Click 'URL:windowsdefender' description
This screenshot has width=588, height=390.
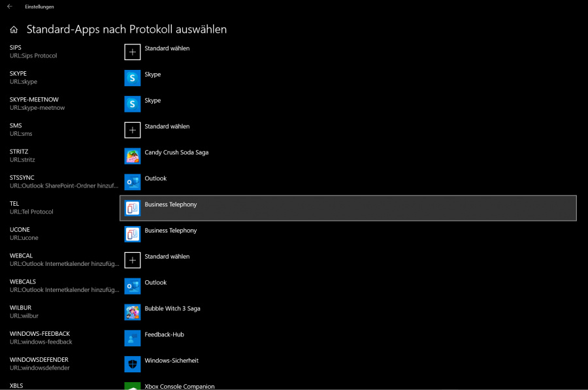coord(39,368)
